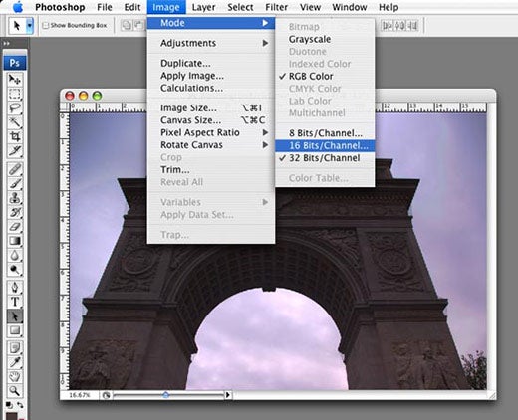Select the Magic Wand tool
The height and width of the screenshot is (420, 518).
(15, 122)
